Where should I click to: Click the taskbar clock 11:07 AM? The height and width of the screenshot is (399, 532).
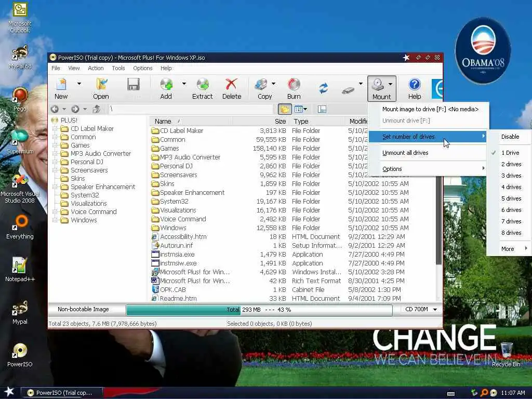point(513,393)
